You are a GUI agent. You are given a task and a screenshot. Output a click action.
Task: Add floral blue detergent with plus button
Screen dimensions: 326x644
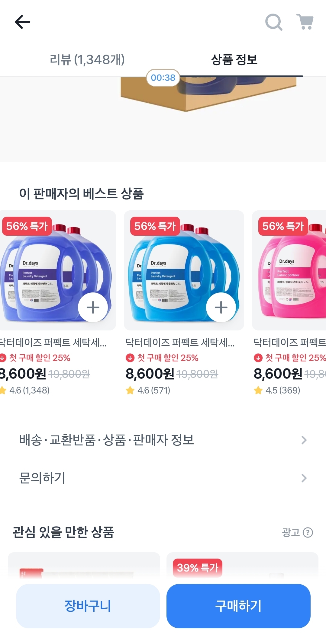tap(221, 307)
